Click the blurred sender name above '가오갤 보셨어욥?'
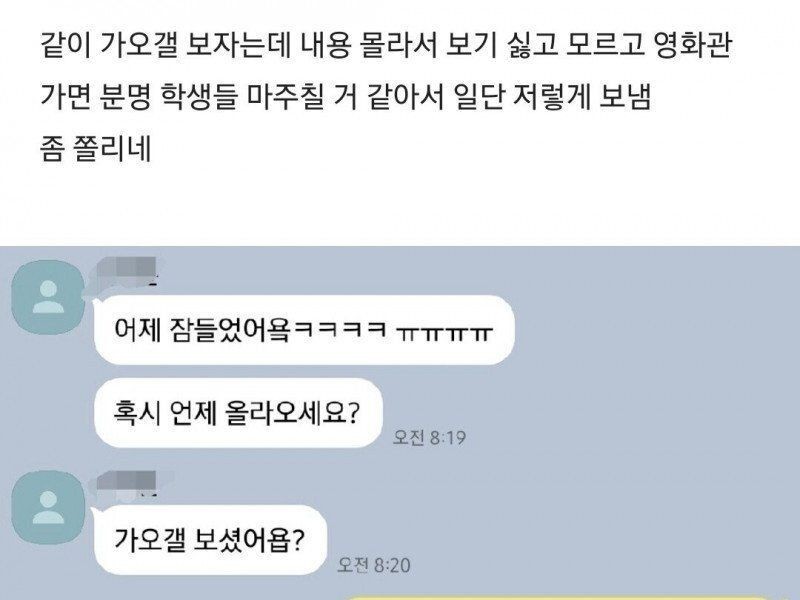The width and height of the screenshot is (800, 600). 128,484
